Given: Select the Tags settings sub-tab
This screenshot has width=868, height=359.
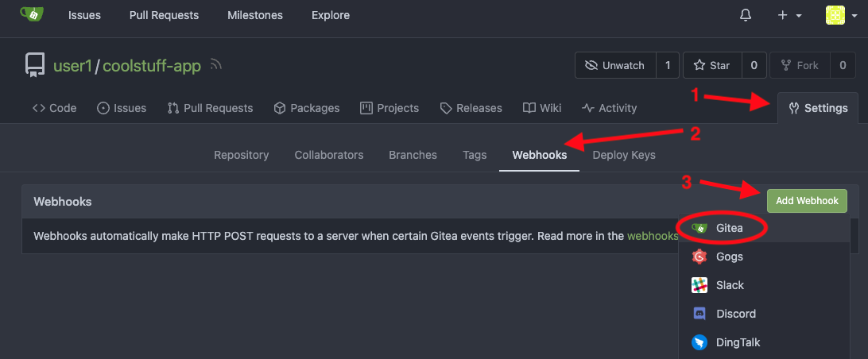Looking at the screenshot, I should click(x=475, y=155).
